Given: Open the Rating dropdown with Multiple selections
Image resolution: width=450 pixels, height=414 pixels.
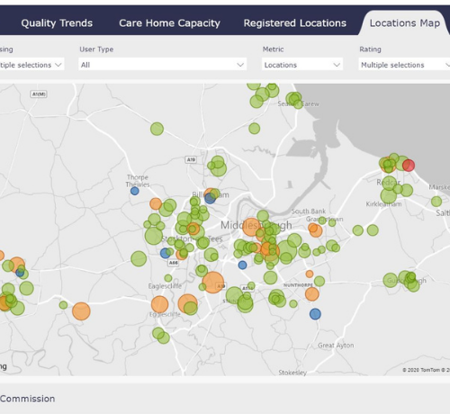Looking at the screenshot, I should pyautogui.click(x=404, y=65).
